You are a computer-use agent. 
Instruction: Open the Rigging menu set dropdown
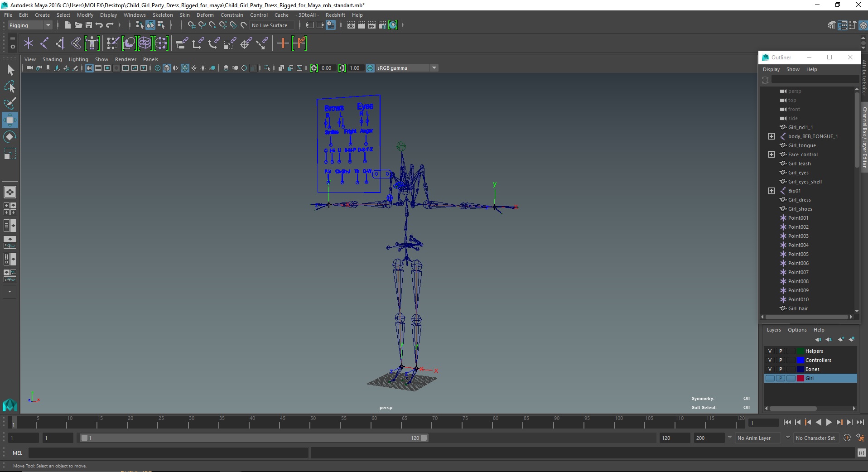click(30, 25)
